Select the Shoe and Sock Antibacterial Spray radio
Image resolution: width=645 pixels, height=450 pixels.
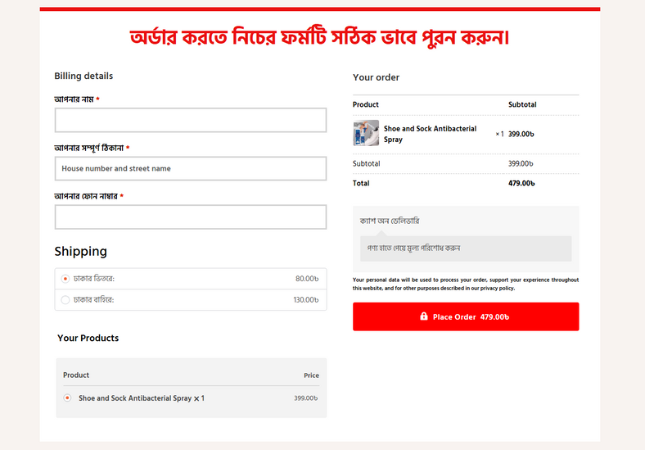tap(67, 398)
